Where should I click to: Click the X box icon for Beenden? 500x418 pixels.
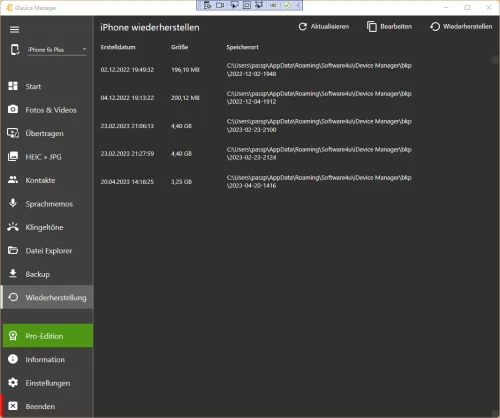point(13,406)
